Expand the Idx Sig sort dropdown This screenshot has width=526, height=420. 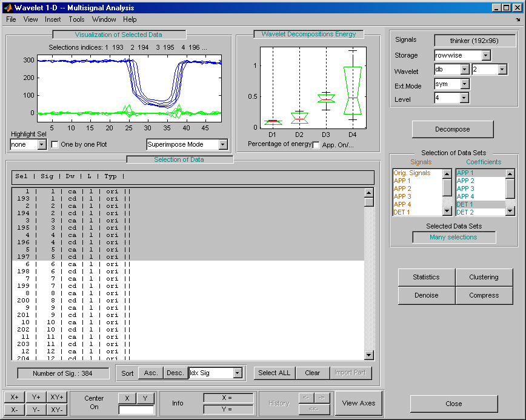pos(238,373)
